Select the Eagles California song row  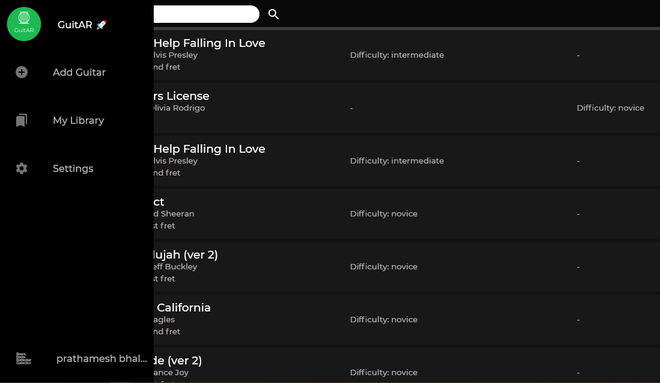407,319
